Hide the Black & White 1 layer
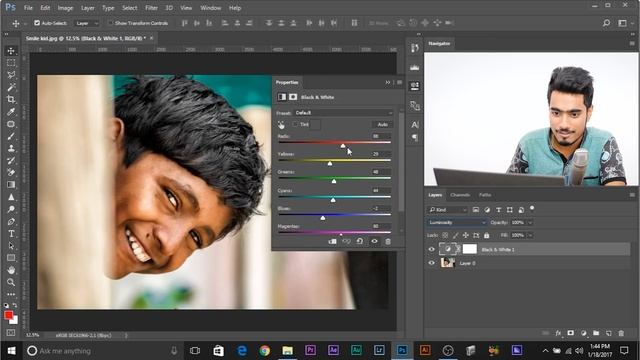640x360 pixels. click(x=431, y=249)
